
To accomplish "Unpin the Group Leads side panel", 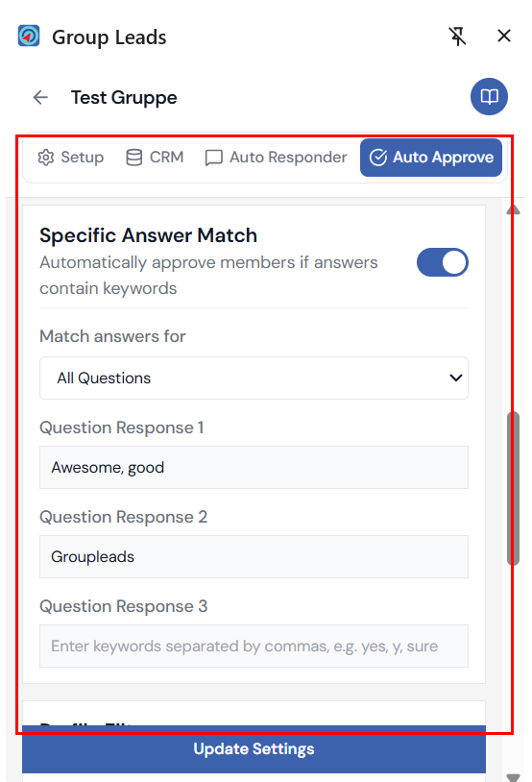I will [x=457, y=37].
